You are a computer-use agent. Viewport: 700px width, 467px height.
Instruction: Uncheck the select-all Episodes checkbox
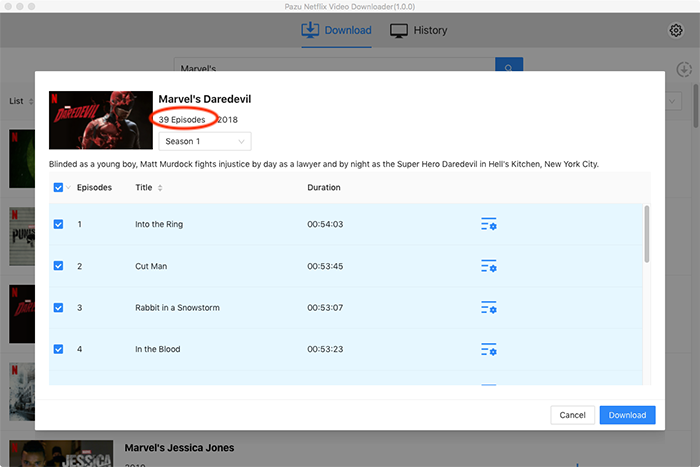coord(58,188)
